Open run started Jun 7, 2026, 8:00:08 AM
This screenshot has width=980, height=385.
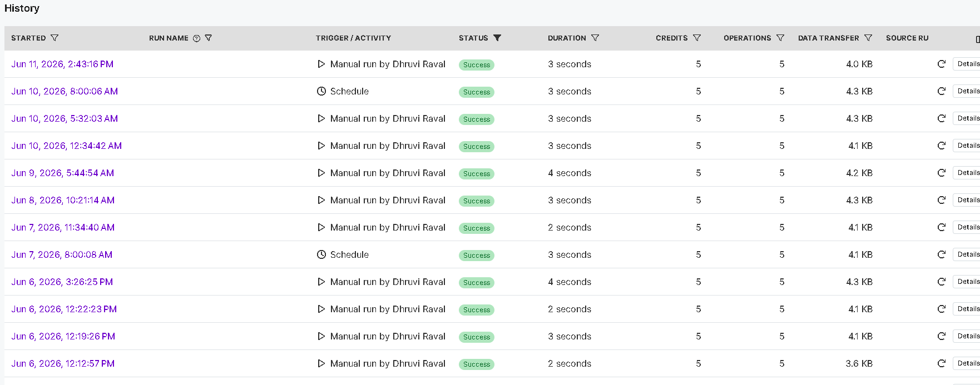coord(62,254)
